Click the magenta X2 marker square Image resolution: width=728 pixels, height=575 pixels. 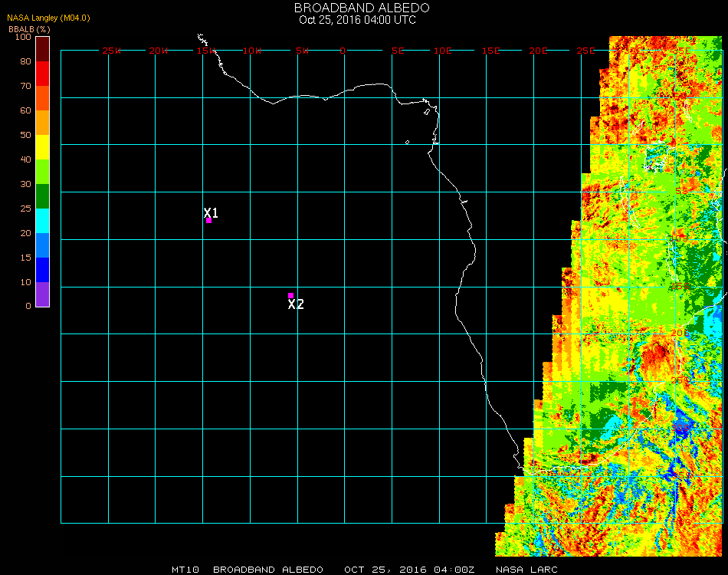(290, 295)
